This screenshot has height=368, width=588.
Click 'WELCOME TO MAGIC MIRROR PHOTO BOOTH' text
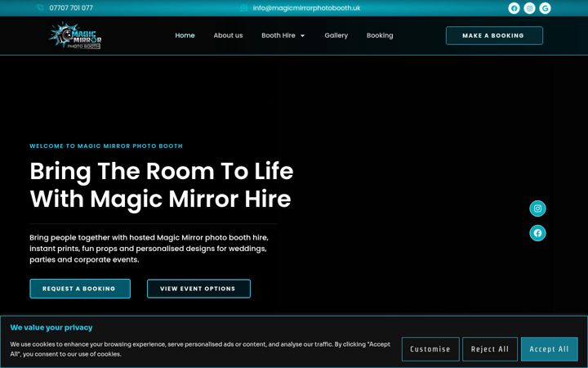point(106,146)
